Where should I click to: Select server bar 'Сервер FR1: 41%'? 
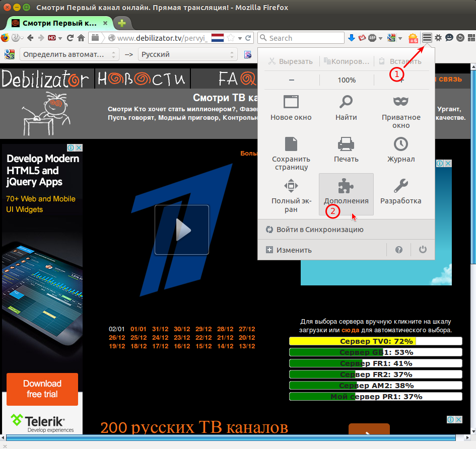pos(376,363)
